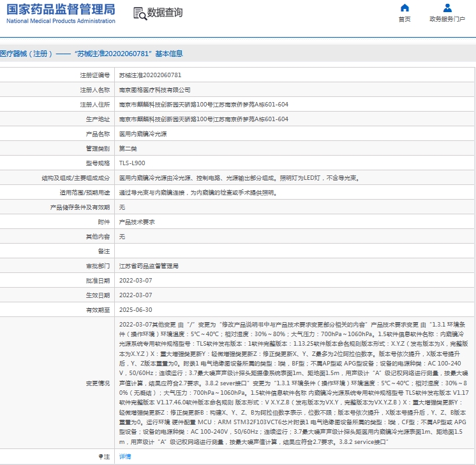The image size is (476, 465).
Task: Click the lightbulb icon next to 注
Action: tap(100, 456)
